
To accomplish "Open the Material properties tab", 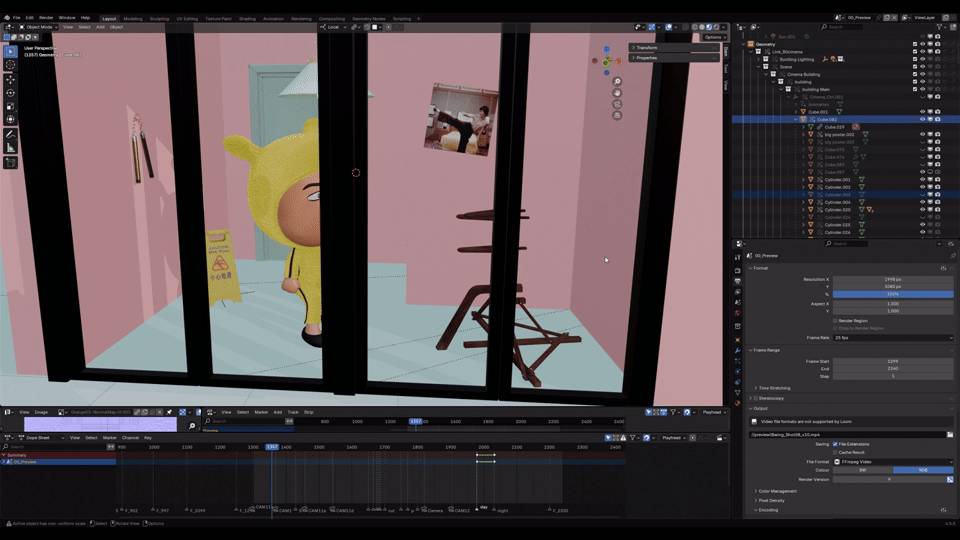I will [738, 403].
